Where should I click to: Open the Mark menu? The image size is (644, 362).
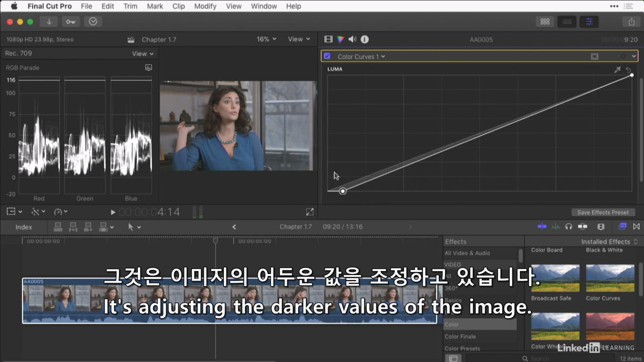pos(155,6)
